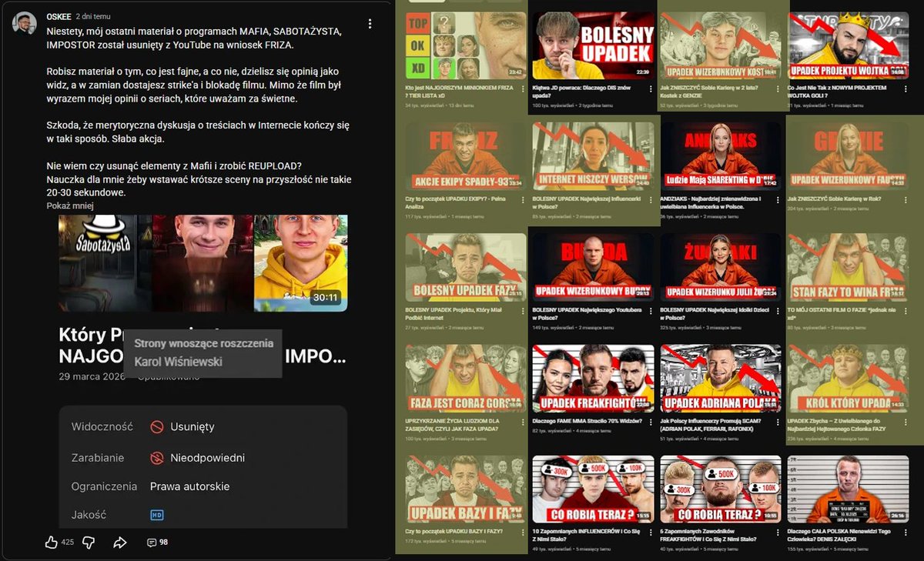Viewport: 924px width, 561px height.
Task: Open 'KRÓL KTÓRY UPADA' thumbnail
Action: point(849,378)
